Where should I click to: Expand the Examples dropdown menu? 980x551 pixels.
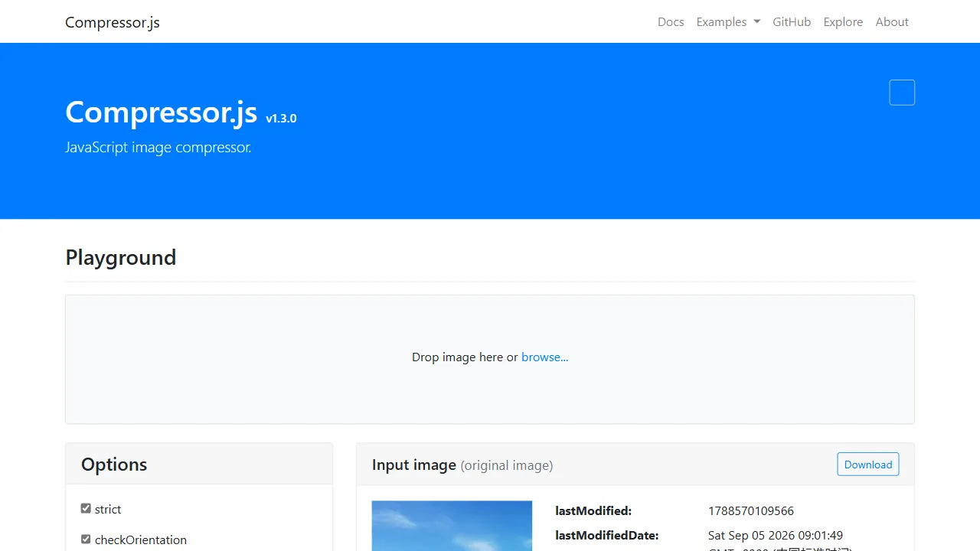pos(728,21)
